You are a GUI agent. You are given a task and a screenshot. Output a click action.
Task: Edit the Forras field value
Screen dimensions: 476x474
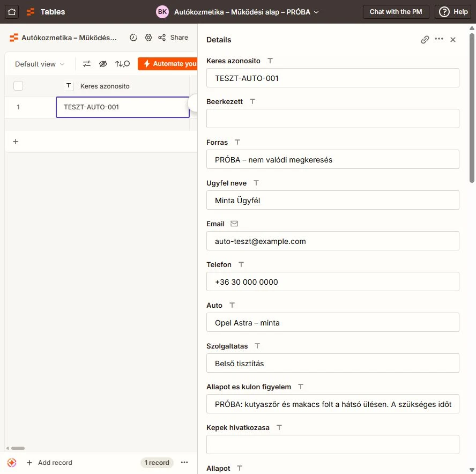(333, 159)
